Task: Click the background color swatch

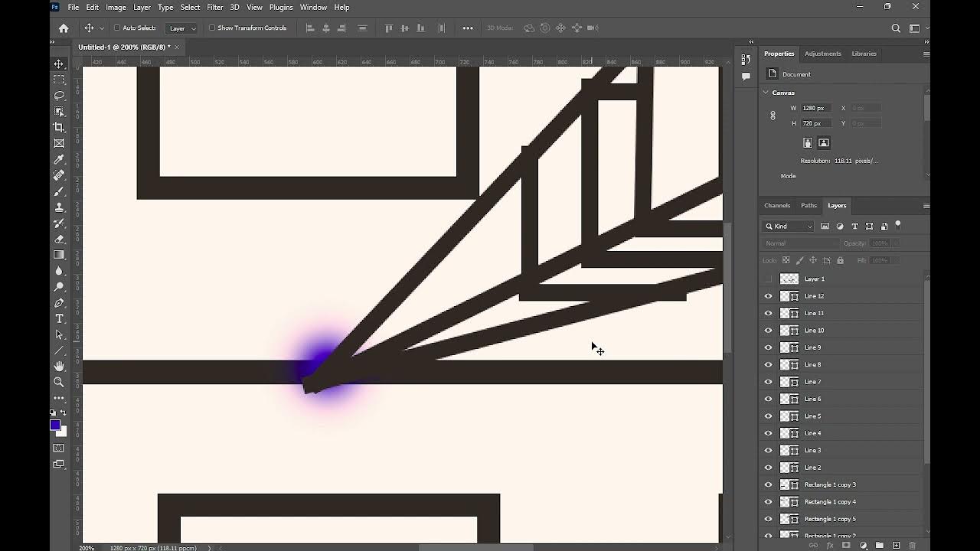Action: tap(62, 432)
